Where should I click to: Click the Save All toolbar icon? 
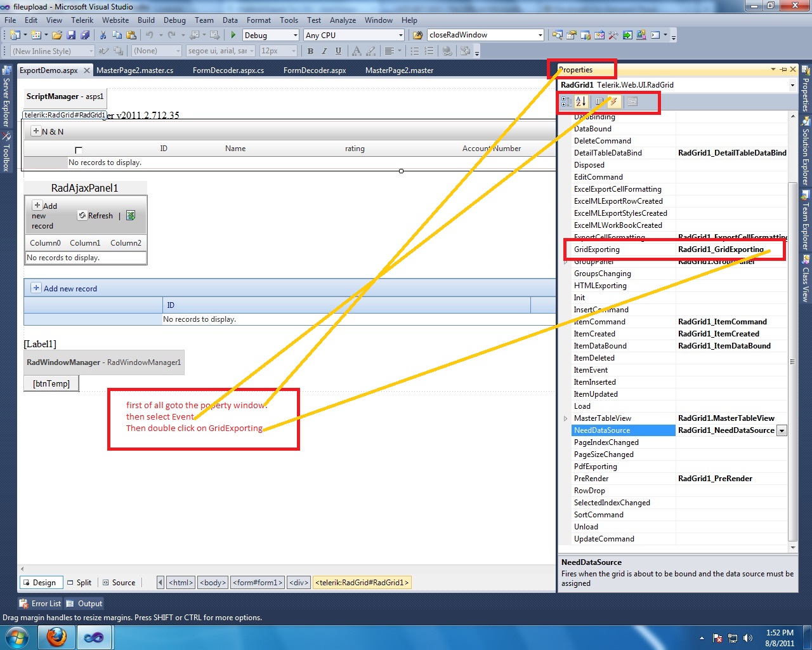(x=85, y=36)
